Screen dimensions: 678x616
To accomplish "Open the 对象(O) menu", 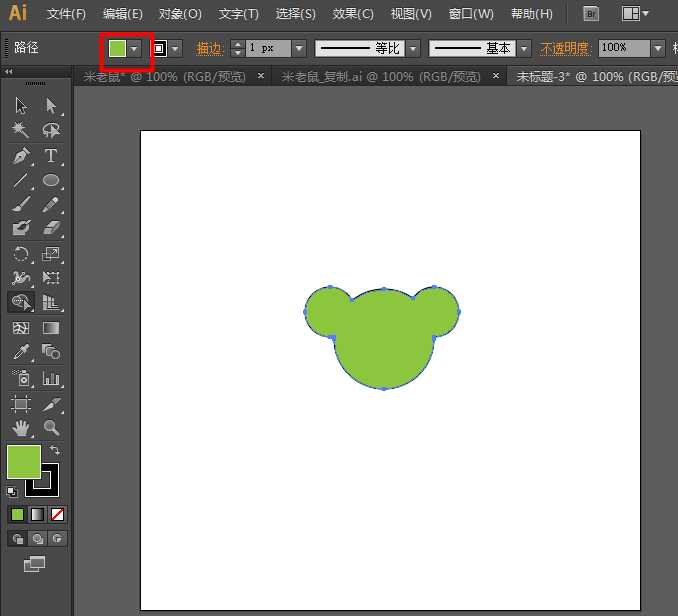I will [x=180, y=14].
